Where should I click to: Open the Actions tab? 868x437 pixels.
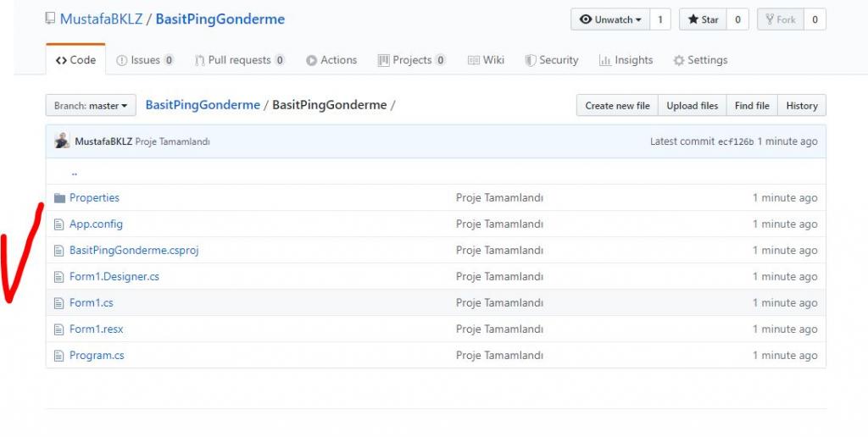pos(331,60)
